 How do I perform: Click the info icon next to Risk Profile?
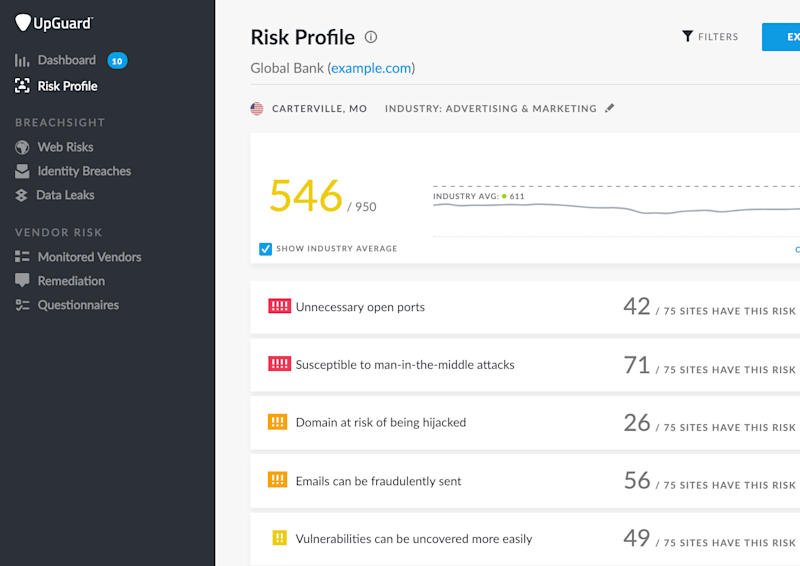pyautogui.click(x=371, y=37)
